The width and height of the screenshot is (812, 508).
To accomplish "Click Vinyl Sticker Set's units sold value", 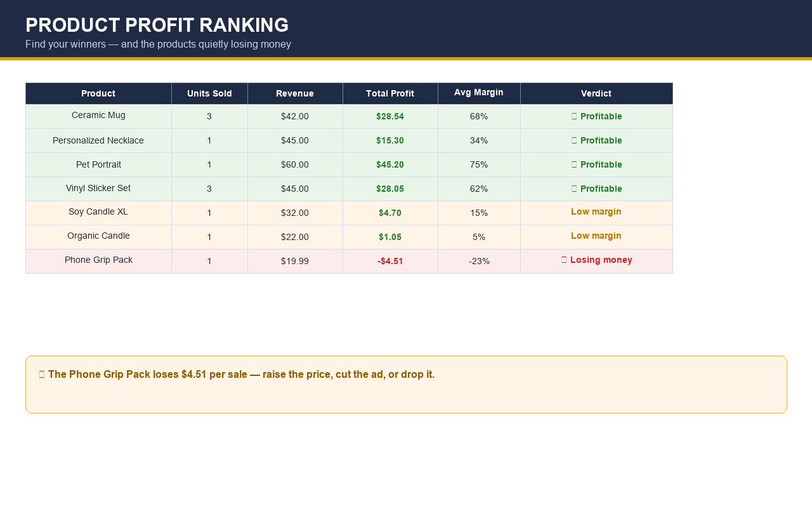I will point(209,189).
